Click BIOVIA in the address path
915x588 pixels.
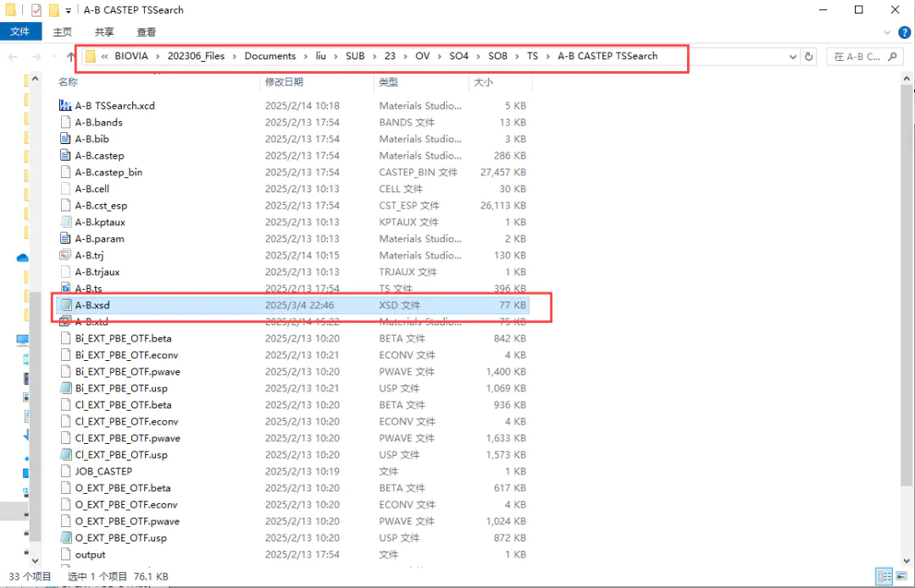coord(131,56)
